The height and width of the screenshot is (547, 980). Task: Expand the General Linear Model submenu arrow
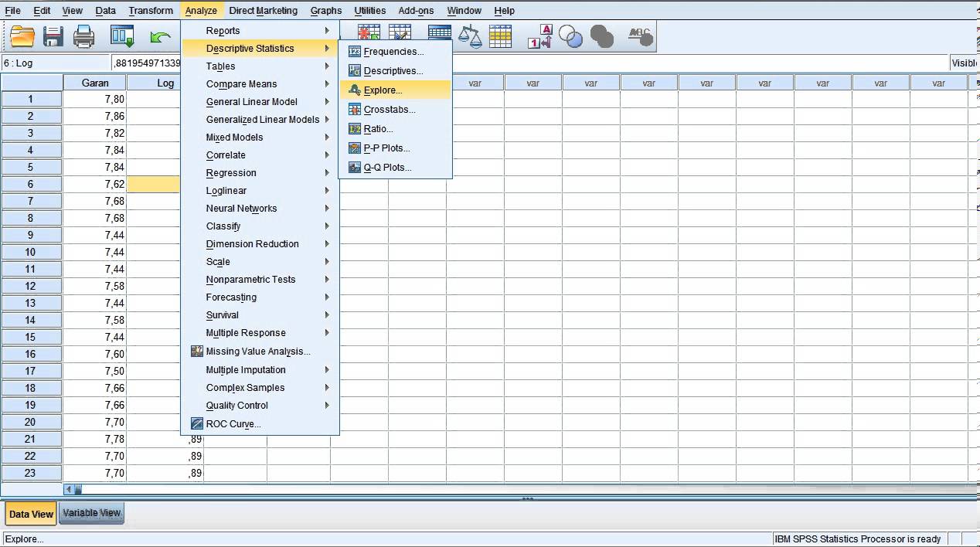(327, 102)
